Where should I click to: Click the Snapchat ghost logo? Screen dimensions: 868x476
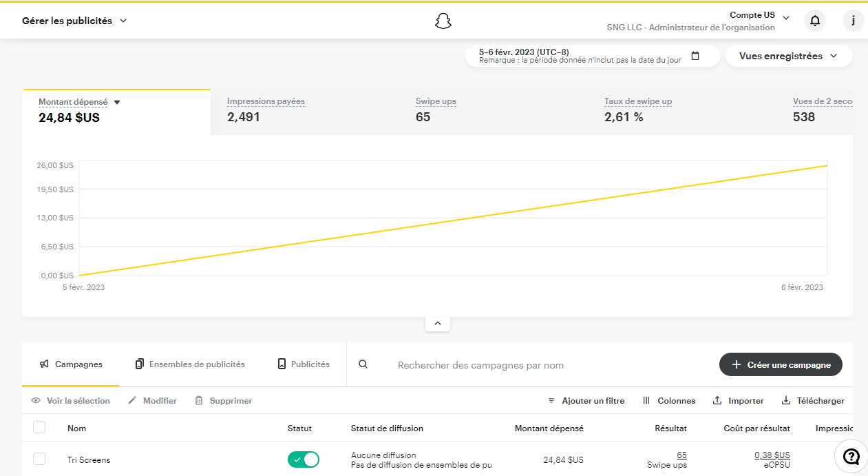[443, 21]
